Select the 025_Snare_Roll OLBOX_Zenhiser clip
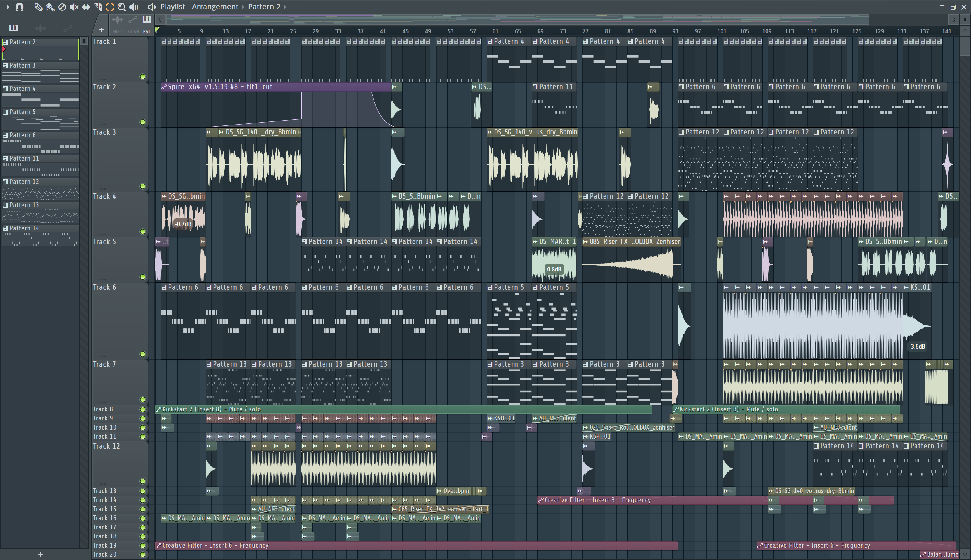This screenshot has height=560, width=971. (628, 427)
